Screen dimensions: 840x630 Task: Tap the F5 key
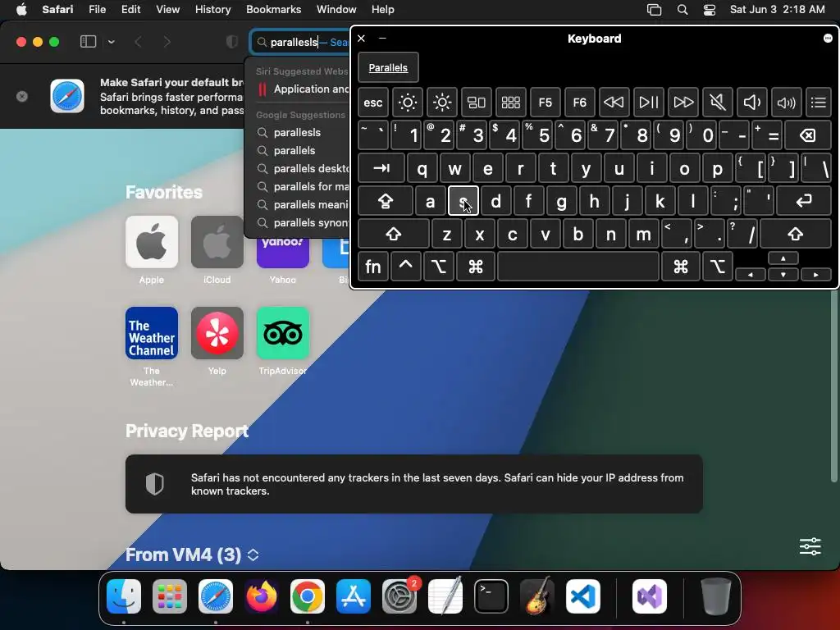[545, 103]
